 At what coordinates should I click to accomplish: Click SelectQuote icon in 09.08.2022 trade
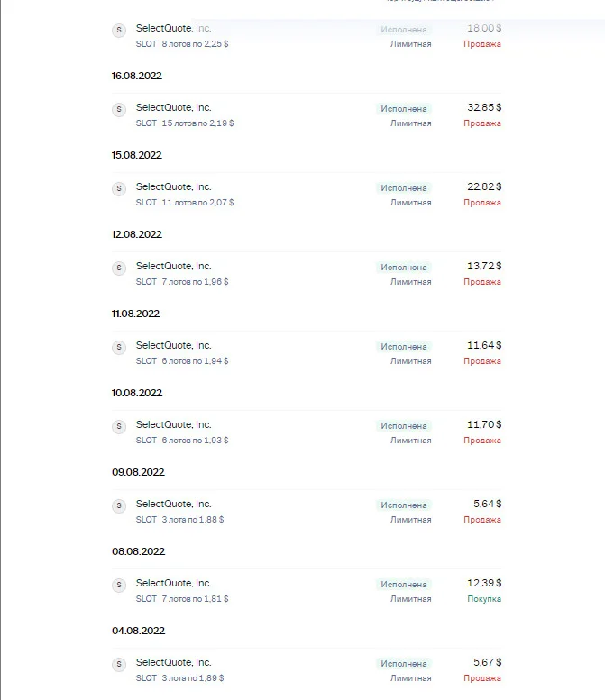pos(119,505)
